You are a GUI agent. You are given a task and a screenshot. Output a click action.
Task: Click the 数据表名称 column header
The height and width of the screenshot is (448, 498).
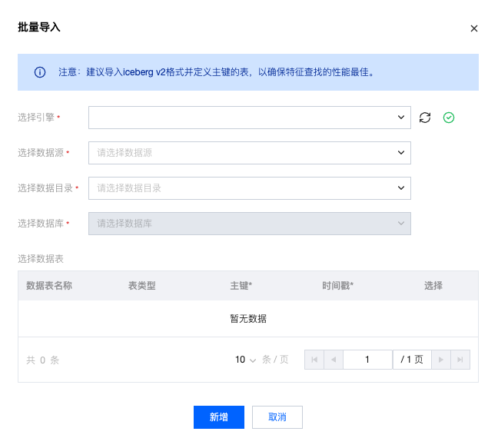49,286
